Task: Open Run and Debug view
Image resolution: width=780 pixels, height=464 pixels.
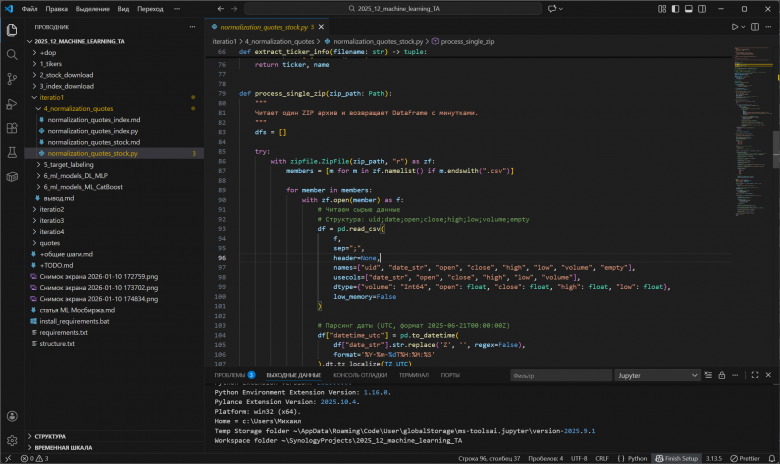Action: [x=11, y=102]
